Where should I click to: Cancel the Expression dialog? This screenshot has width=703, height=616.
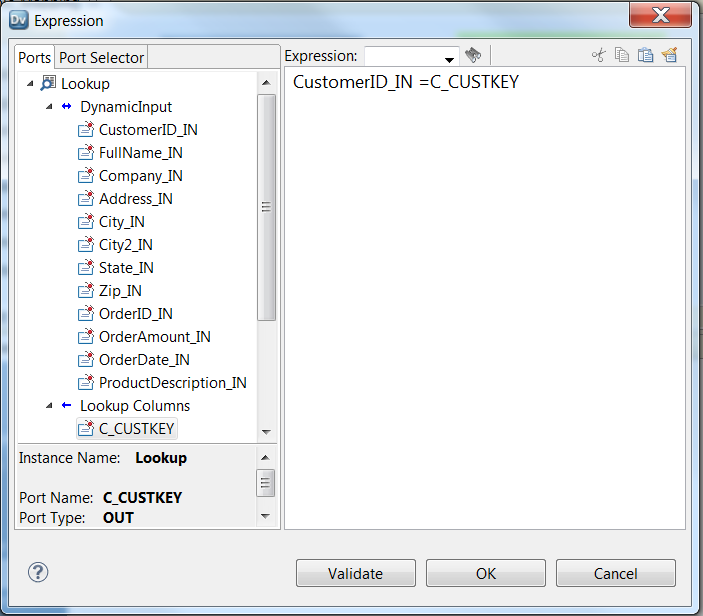(615, 573)
